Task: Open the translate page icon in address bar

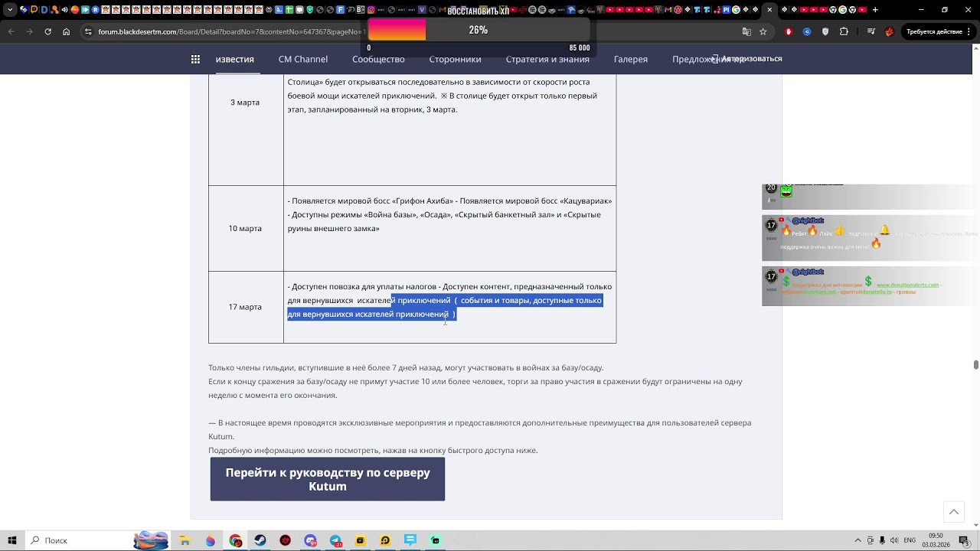Action: click(x=746, y=31)
